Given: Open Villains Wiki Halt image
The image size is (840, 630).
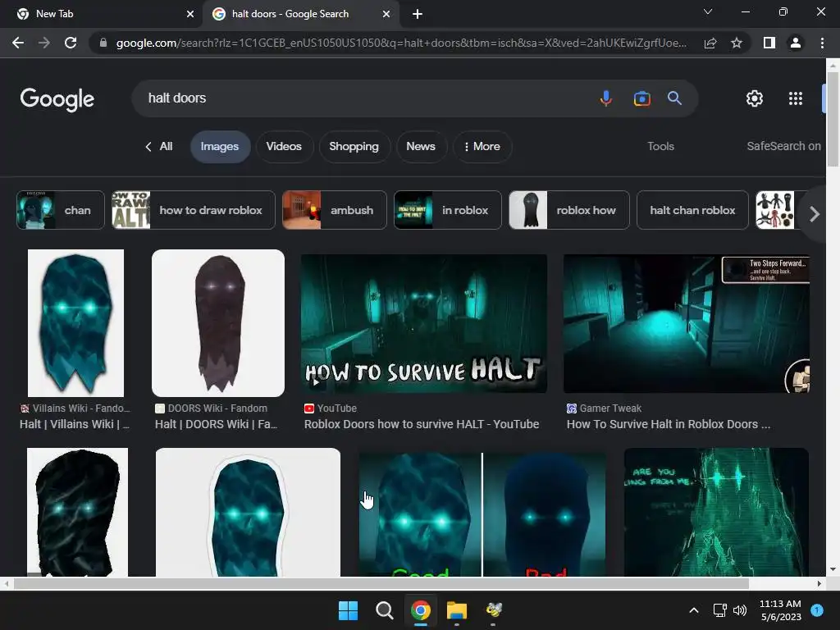Looking at the screenshot, I should tap(75, 323).
